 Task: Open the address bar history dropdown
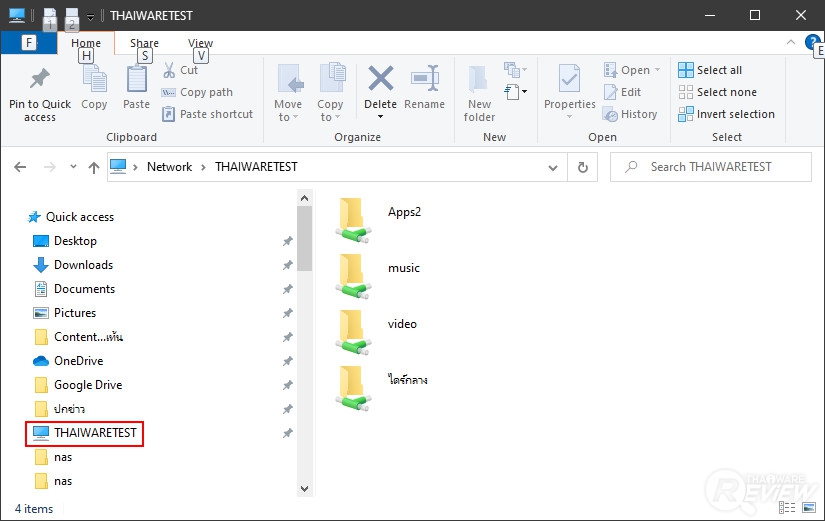[553, 167]
